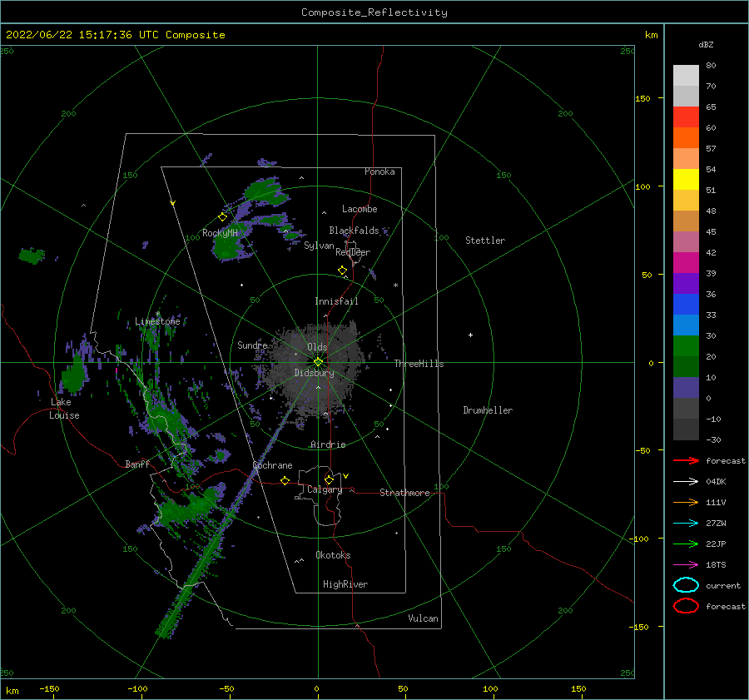Click yellow diamond marker below RedDeer
The width and height of the screenshot is (749, 700).
pyautogui.click(x=343, y=271)
